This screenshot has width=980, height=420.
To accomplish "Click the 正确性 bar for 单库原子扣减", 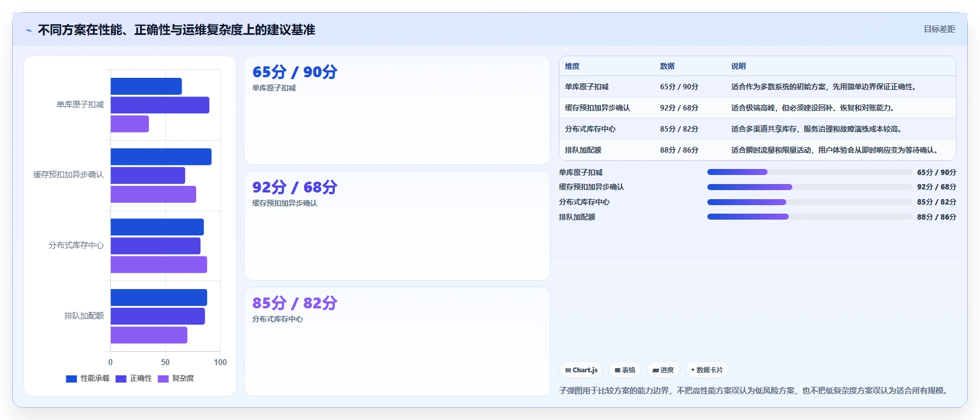I will [160, 105].
